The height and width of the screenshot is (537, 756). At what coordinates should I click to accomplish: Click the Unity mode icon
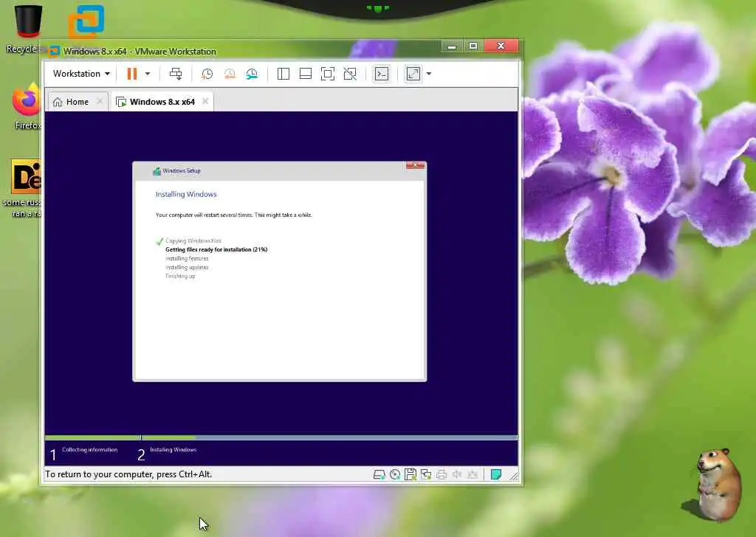click(350, 74)
